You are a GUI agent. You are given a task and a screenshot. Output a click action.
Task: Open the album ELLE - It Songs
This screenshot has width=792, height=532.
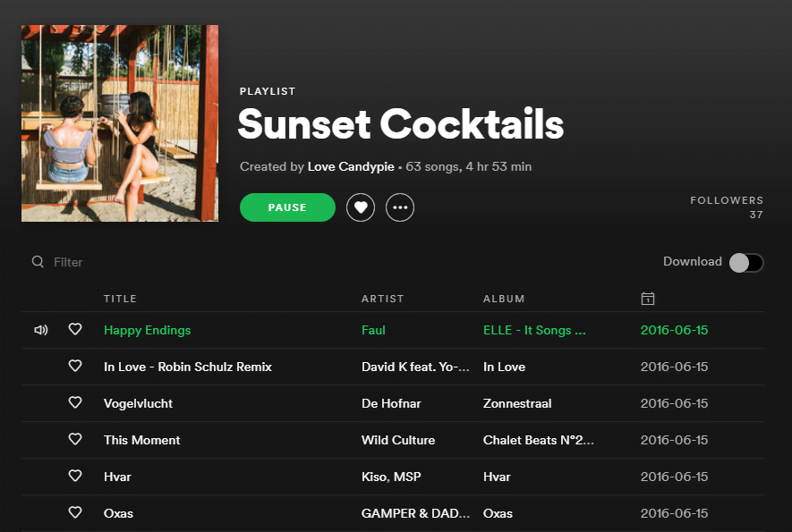534,330
